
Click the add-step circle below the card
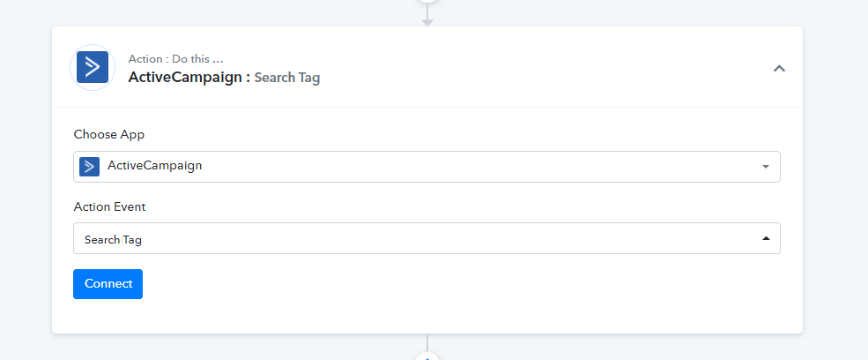427,356
